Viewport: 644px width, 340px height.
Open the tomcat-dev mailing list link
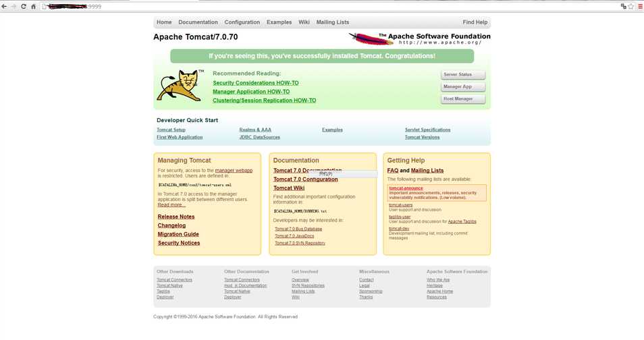pos(399,229)
